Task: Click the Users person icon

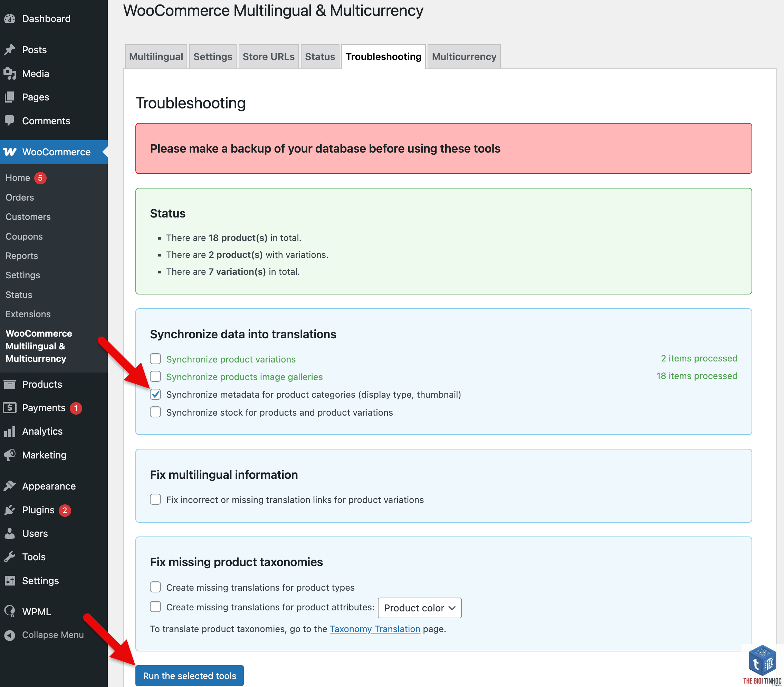Action: click(10, 533)
